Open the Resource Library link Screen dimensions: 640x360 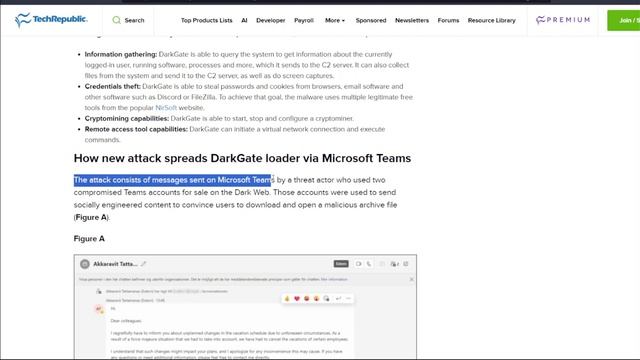[491, 20]
